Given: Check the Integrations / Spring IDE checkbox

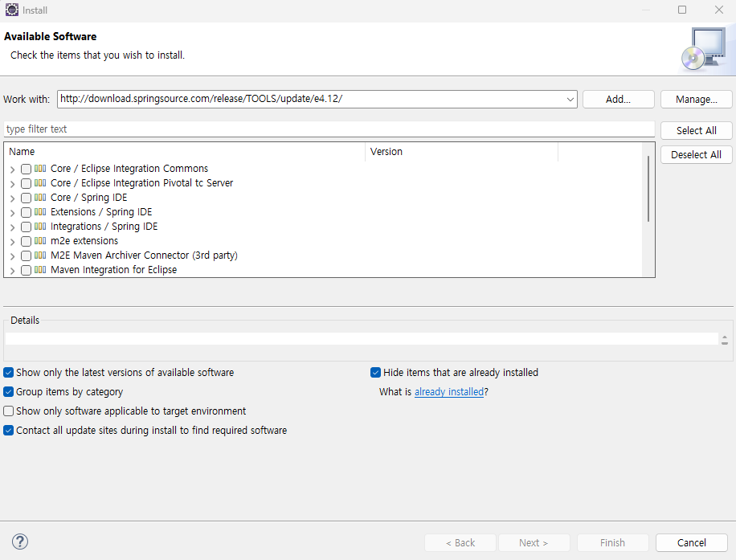Looking at the screenshot, I should click(x=26, y=227).
